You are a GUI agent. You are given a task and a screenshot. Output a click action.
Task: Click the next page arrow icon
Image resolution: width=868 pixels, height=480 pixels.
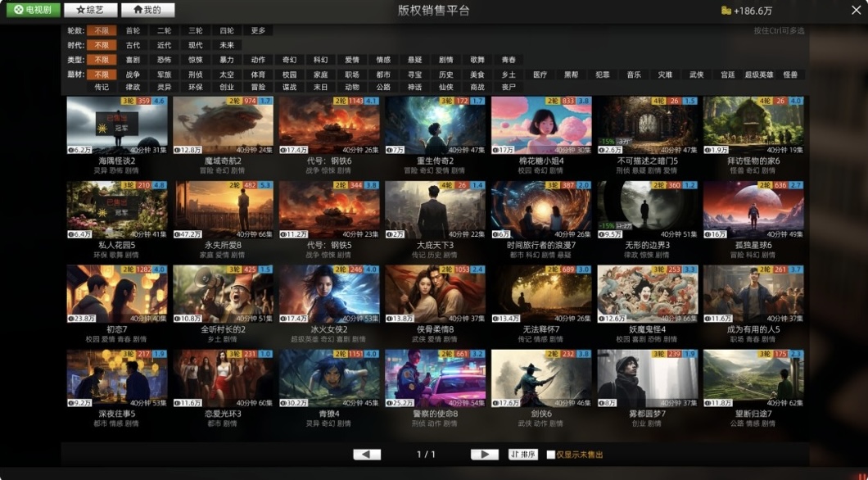pyautogui.click(x=485, y=454)
